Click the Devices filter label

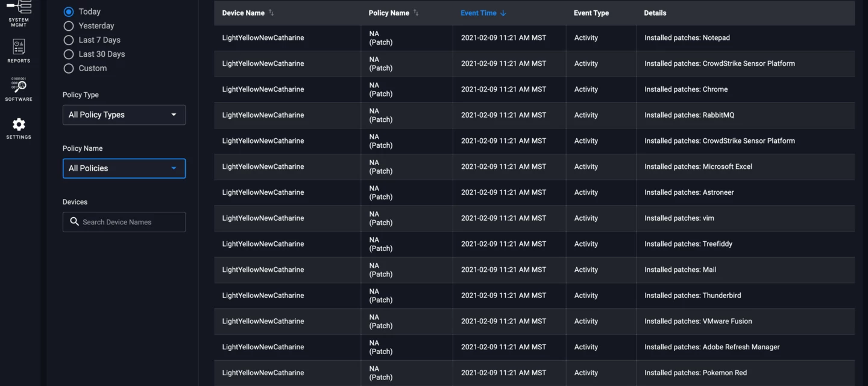75,202
